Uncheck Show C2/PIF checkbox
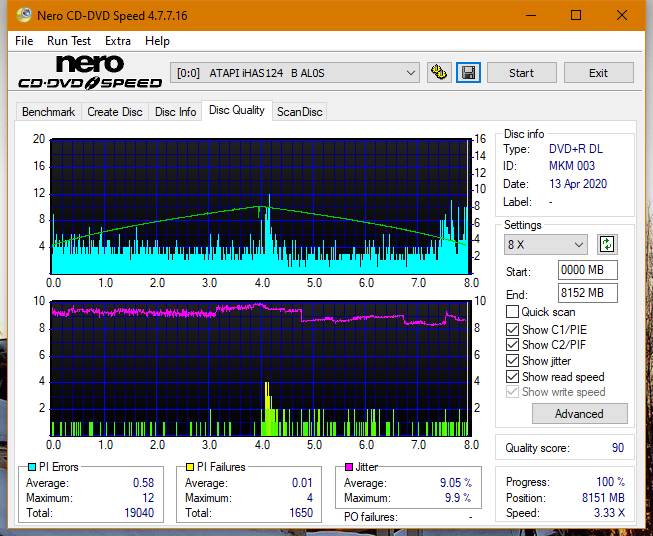Screen dimensions: 653x536 (512, 345)
